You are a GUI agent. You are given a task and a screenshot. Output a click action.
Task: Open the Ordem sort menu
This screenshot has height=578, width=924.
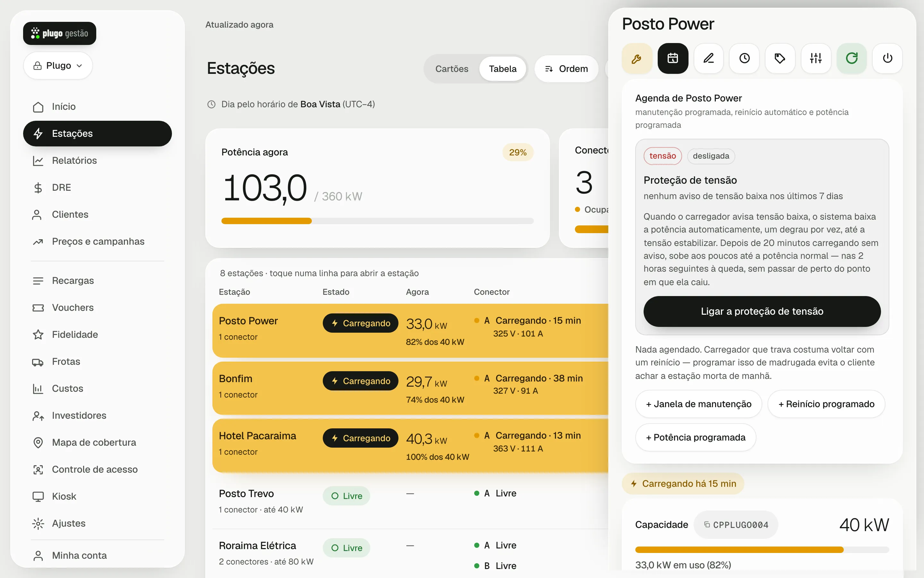pyautogui.click(x=567, y=69)
